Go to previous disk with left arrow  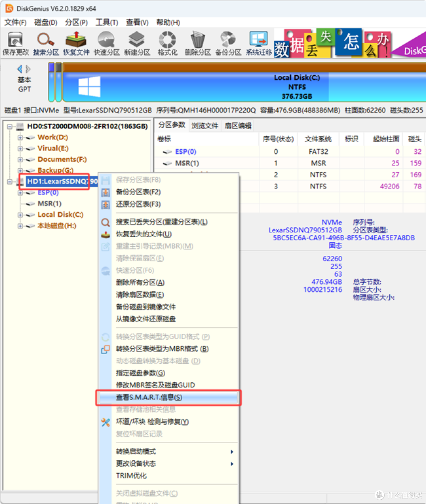pos(19,69)
